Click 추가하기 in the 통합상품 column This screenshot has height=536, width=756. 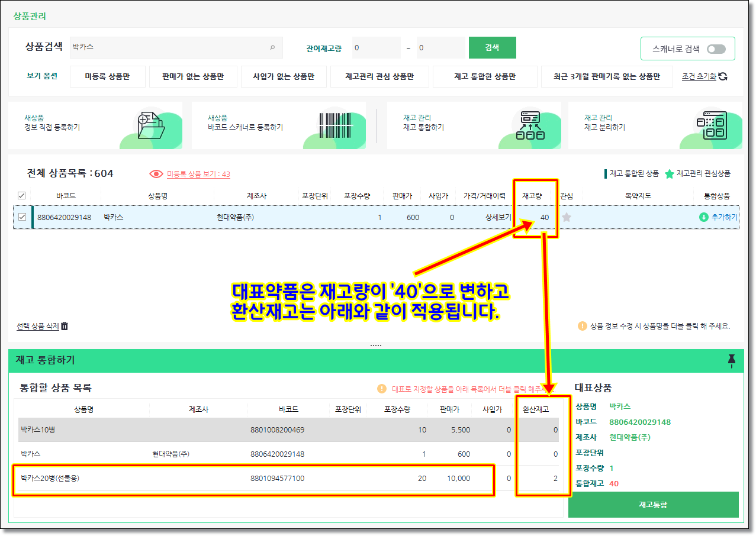pos(719,217)
